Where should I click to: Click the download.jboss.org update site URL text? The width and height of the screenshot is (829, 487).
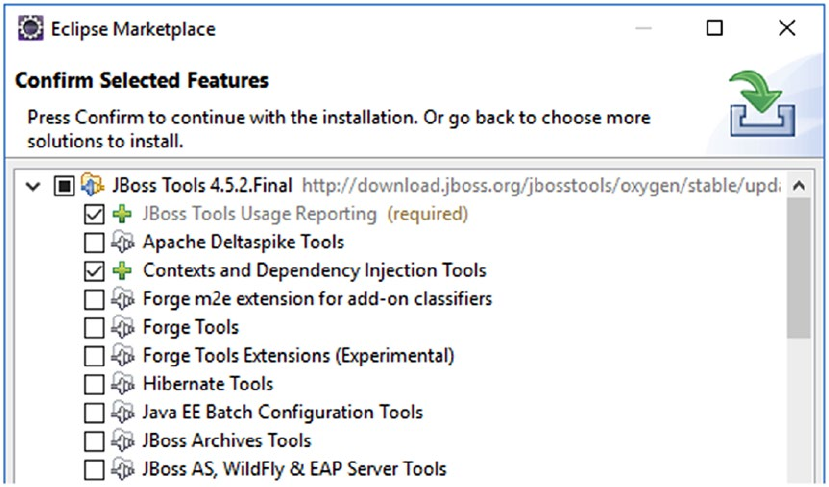[x=541, y=186]
